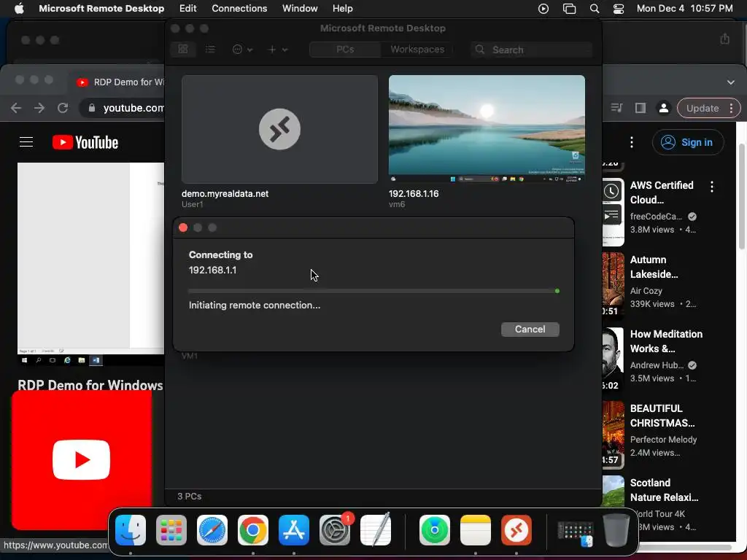Open options menu for AWS Certified video
The image size is (747, 560).
point(712,187)
